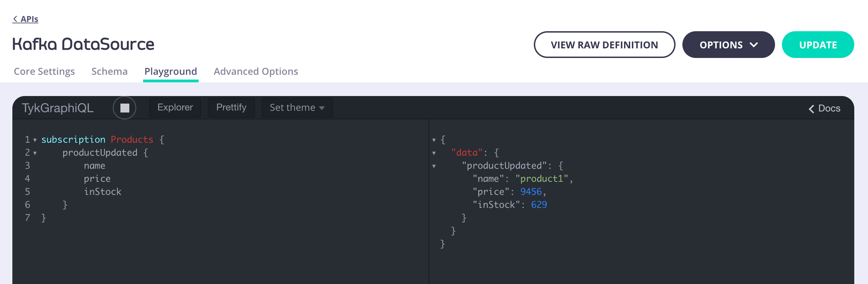Click the TykGraphiQL title

pyautogui.click(x=58, y=108)
